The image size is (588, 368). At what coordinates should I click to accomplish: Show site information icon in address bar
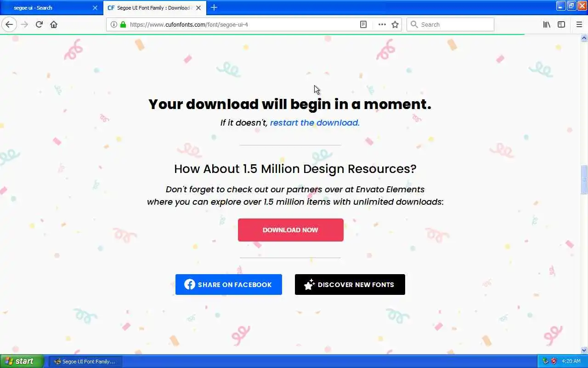(114, 24)
